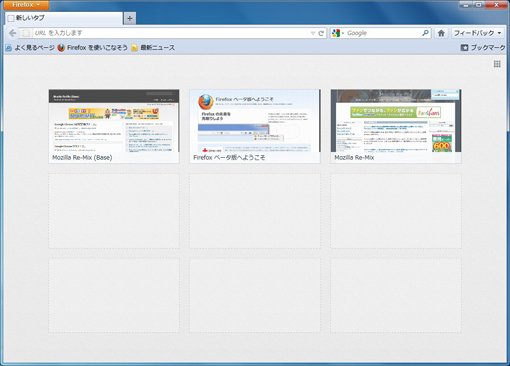Minimize the Firefox window
Screen dimensions: 510x366
pyautogui.click(x=466, y=5)
